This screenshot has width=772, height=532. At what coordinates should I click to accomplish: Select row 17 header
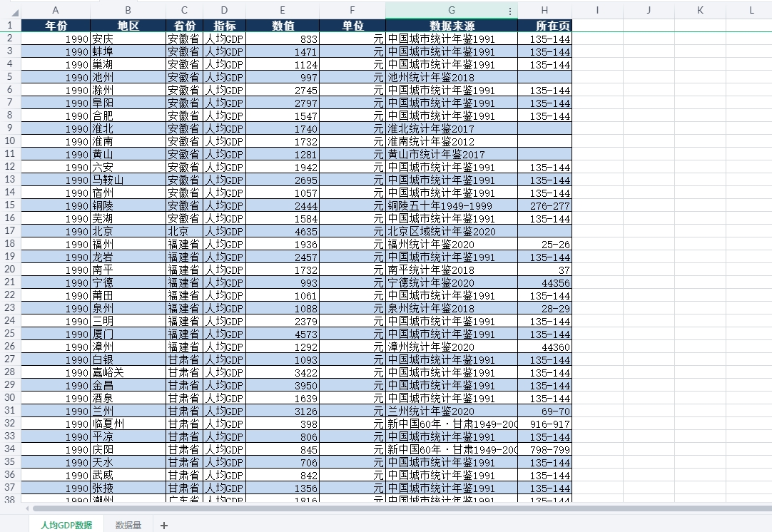click(x=10, y=231)
